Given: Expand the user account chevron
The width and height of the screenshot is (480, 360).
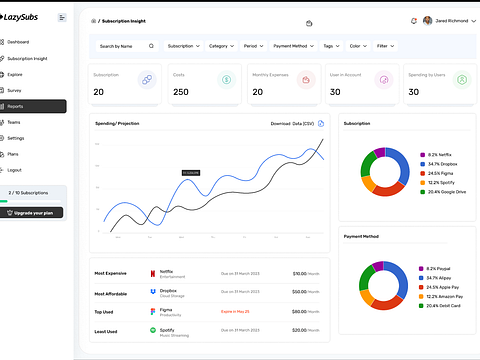Looking at the screenshot, I should tap(473, 21).
